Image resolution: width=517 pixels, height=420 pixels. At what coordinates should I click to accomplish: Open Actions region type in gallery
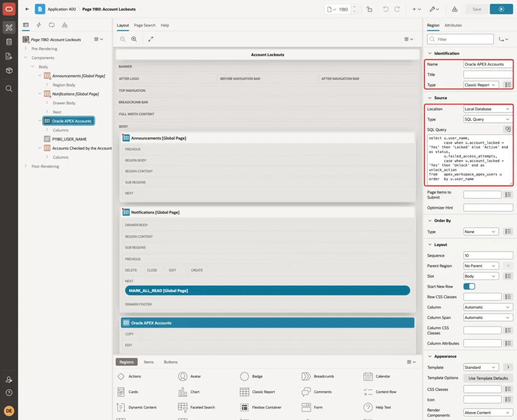point(129,376)
